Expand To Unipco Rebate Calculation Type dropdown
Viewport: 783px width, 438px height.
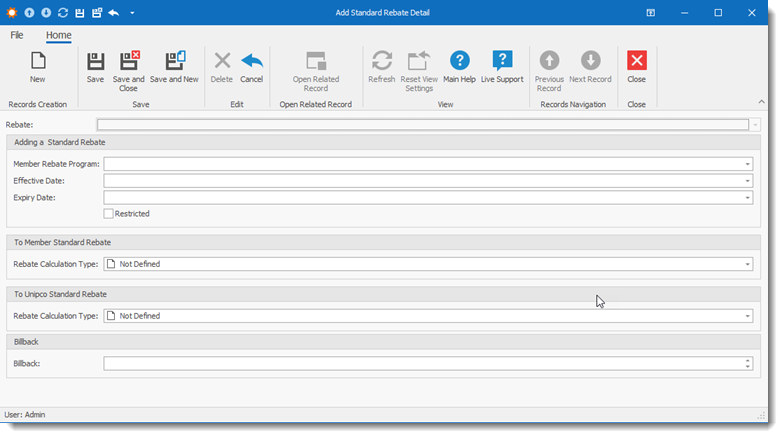[747, 316]
